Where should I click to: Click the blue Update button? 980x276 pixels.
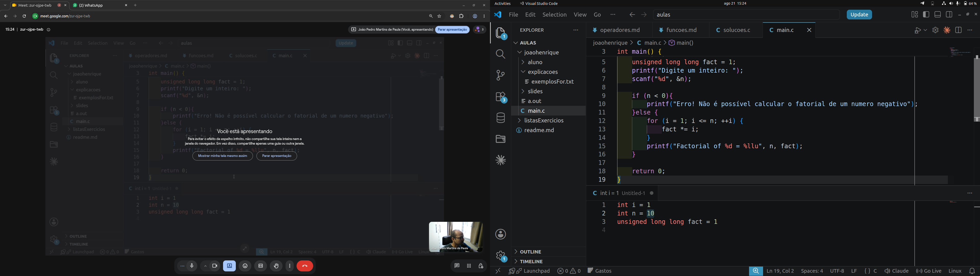click(859, 15)
